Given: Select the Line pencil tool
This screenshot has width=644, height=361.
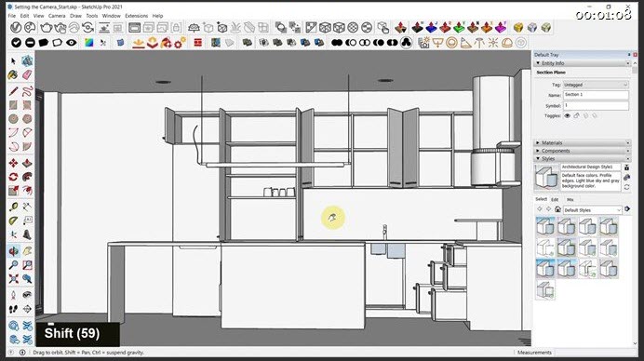Looking at the screenshot, I should tap(13, 91).
